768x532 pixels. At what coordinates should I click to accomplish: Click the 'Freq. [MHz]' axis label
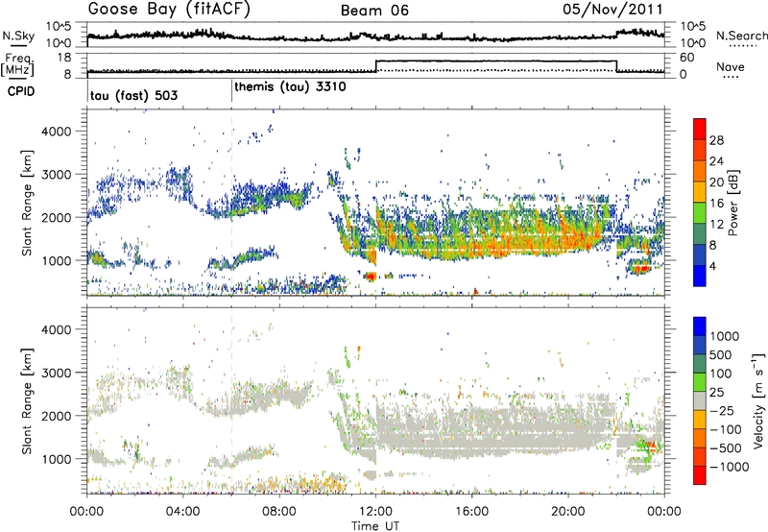point(17,64)
